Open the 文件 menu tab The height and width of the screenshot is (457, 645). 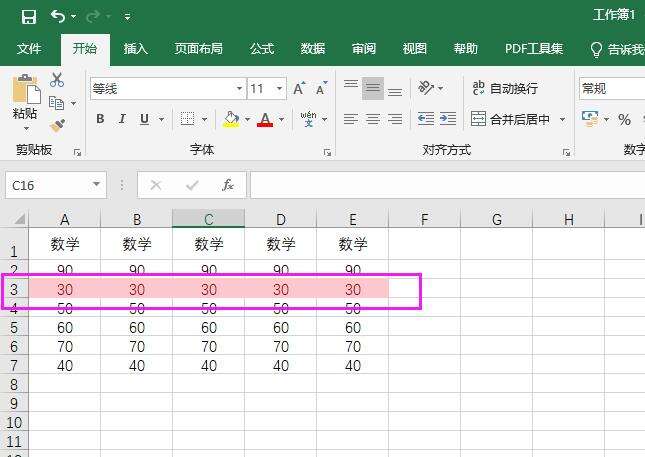(x=29, y=49)
